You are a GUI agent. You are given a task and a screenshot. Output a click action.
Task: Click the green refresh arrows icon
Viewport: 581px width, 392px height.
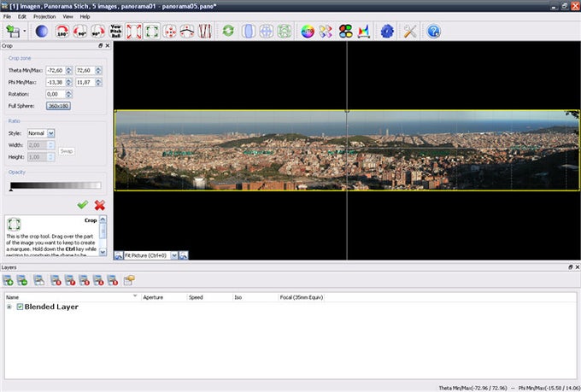228,31
